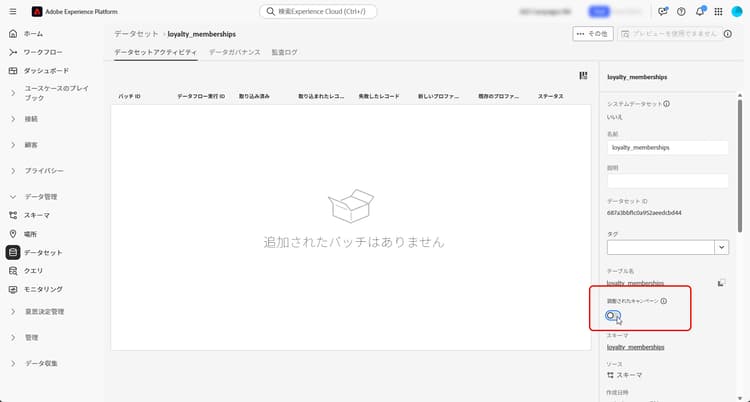This screenshot has height=402, width=750.
Task: Open the app switcher grid
Action: (718, 11)
